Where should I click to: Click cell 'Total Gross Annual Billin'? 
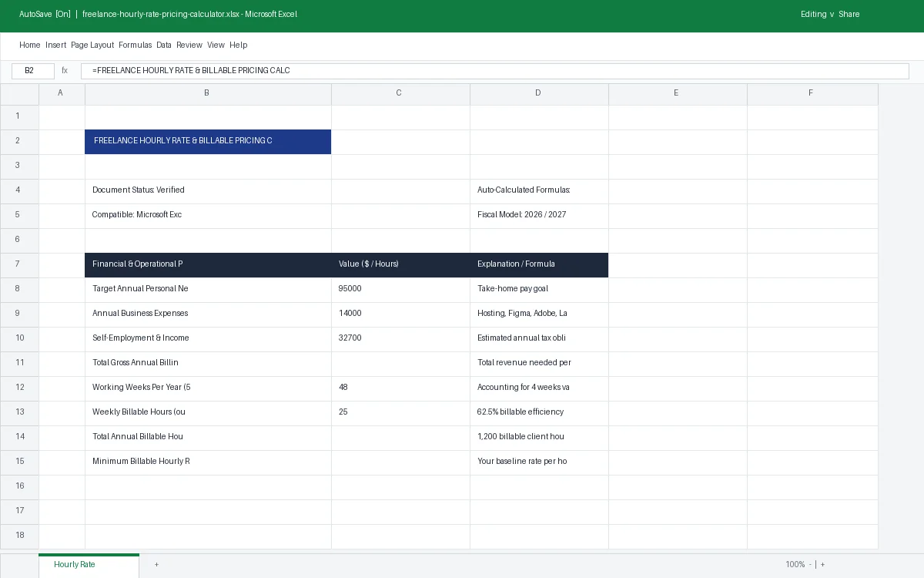pos(208,364)
